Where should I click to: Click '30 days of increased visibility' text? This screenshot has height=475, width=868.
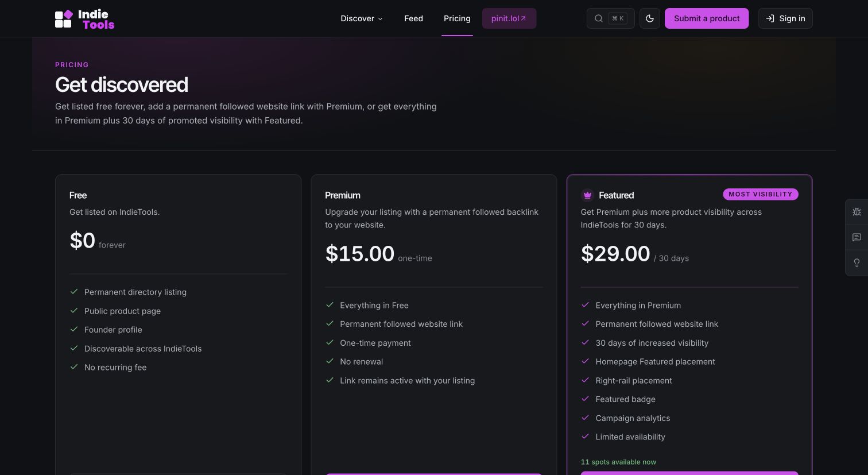(652, 343)
